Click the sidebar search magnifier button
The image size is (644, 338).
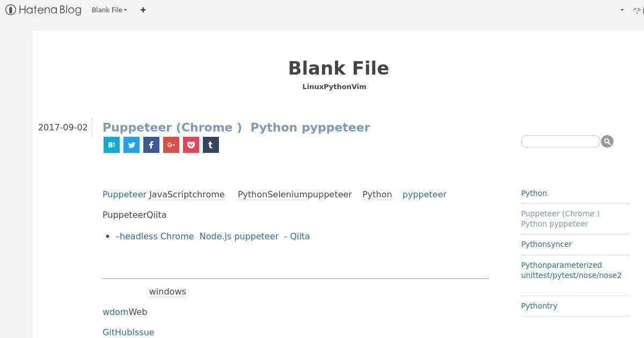pos(607,142)
